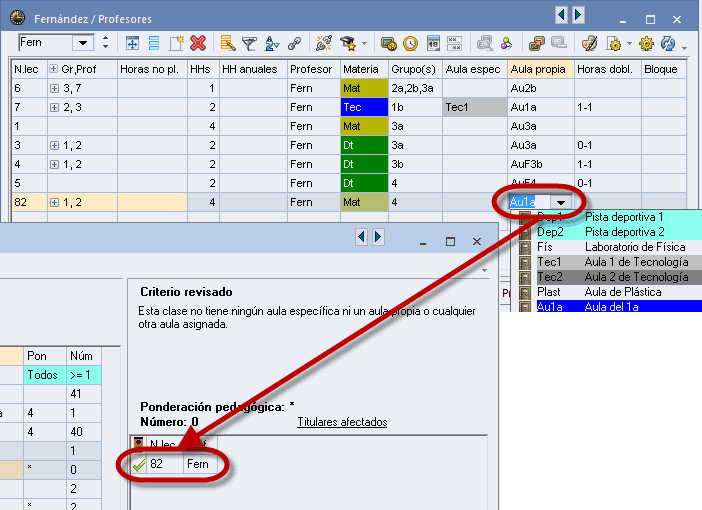Click the magnifier search window icon
This screenshot has width=702, height=510.
[x=484, y=43]
